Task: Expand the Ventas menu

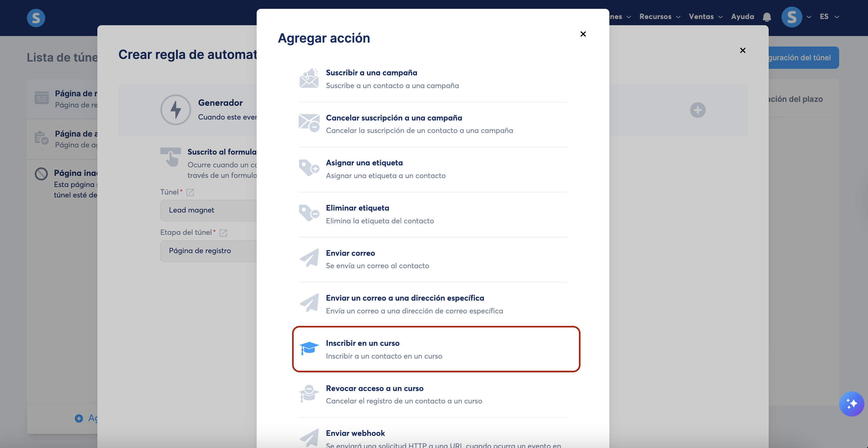Action: tap(705, 16)
